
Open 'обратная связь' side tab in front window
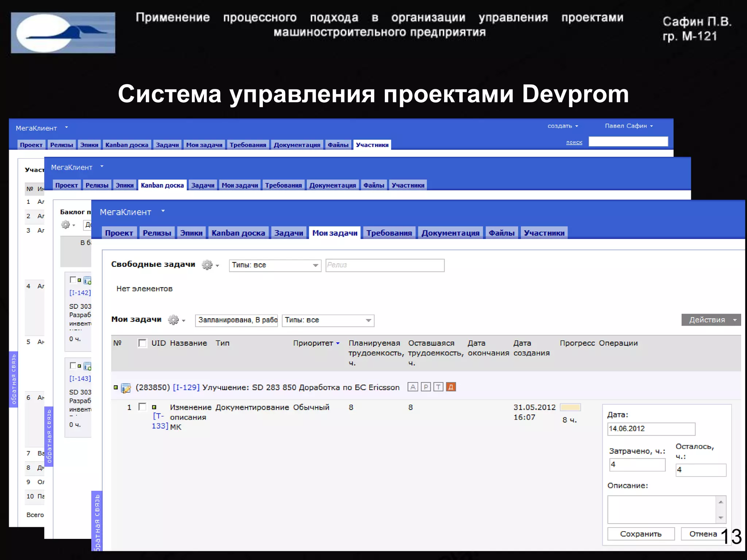point(97,521)
